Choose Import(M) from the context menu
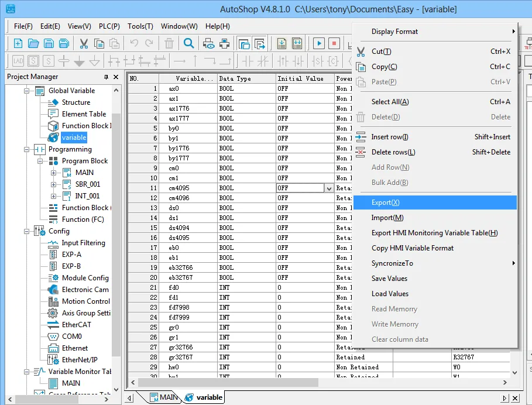532x405 pixels. tap(435, 218)
